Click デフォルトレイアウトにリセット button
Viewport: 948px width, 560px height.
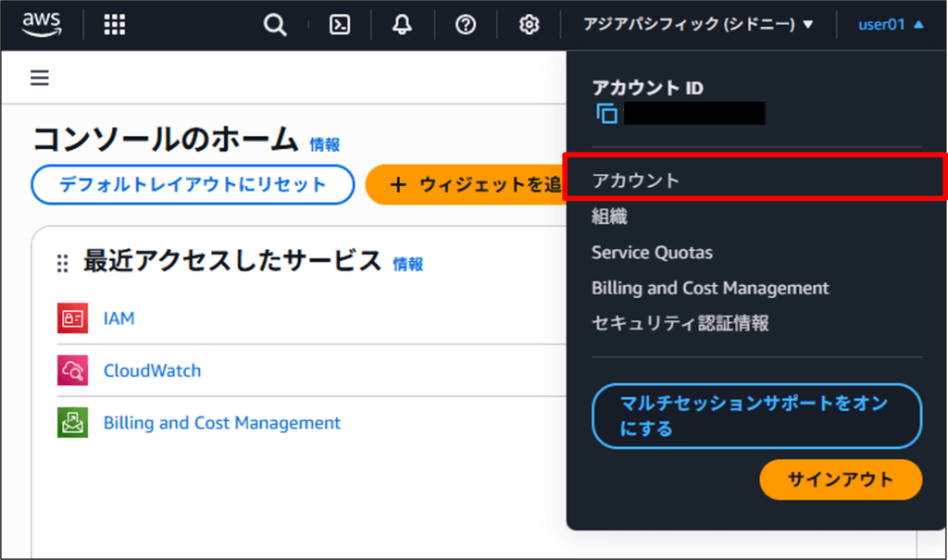click(193, 184)
